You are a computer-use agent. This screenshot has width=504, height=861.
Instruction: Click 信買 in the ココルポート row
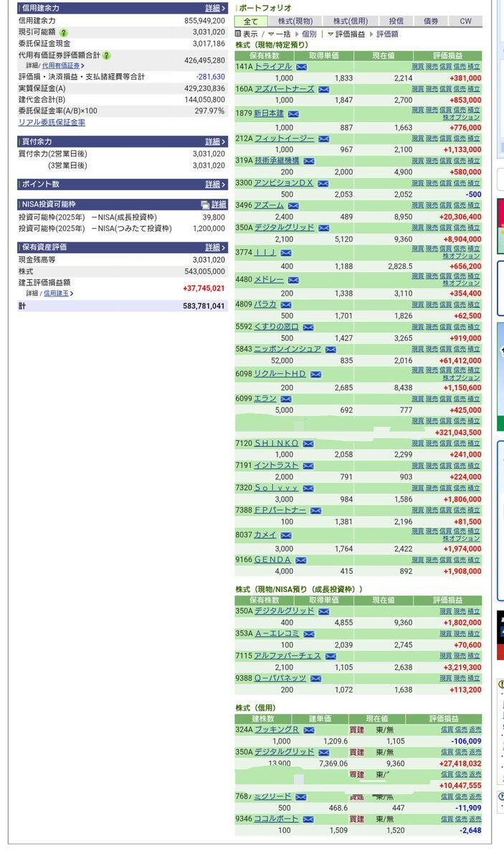coord(447,819)
